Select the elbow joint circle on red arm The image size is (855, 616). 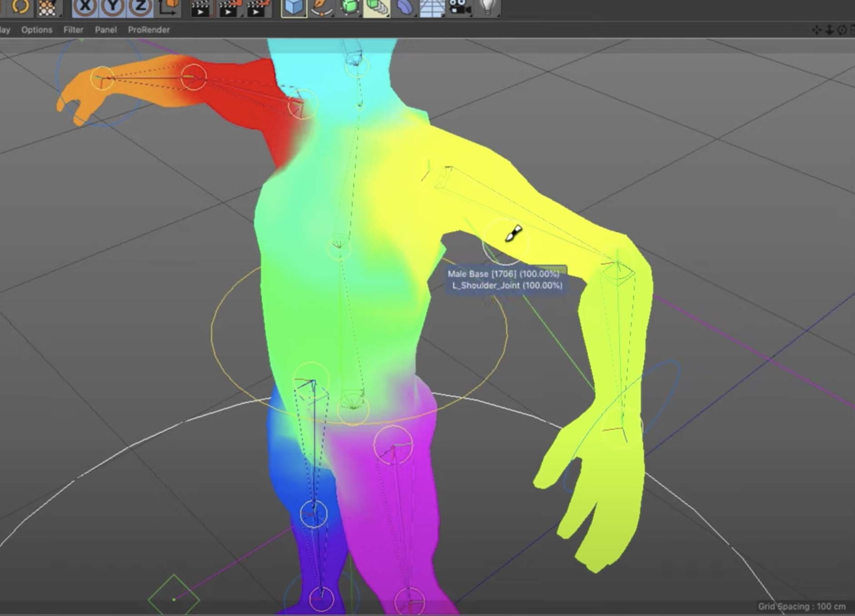coord(194,77)
